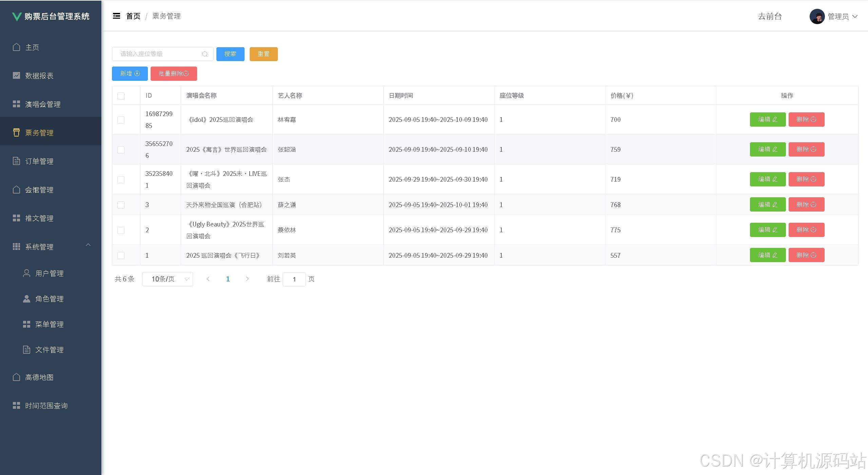Delete the 薛之谦 ticket row
Screen dimensions: 868x475
806,204
